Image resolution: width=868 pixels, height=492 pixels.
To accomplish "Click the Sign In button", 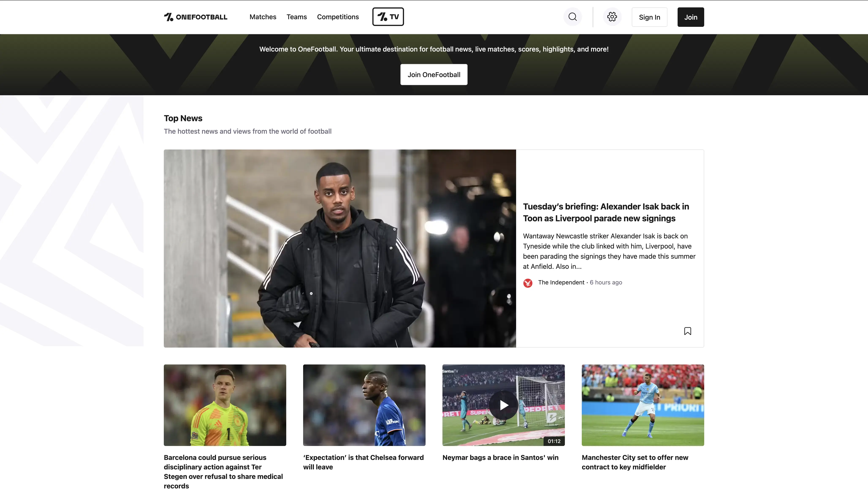I will [x=650, y=17].
